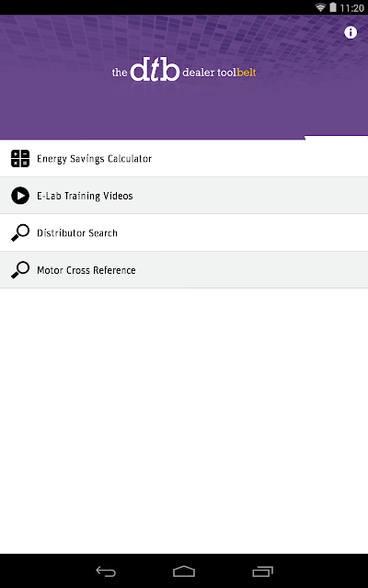Open the Energy Savings Calculator label
This screenshot has width=368, height=588.
(x=94, y=159)
